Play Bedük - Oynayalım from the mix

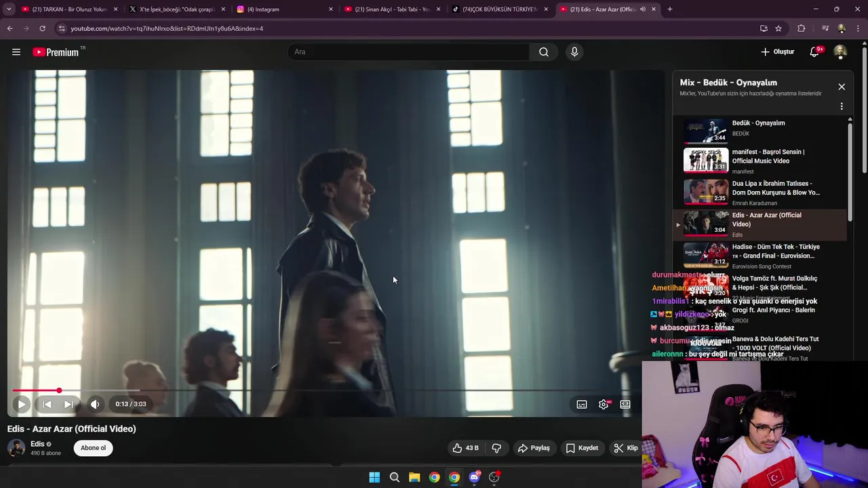[x=759, y=130]
